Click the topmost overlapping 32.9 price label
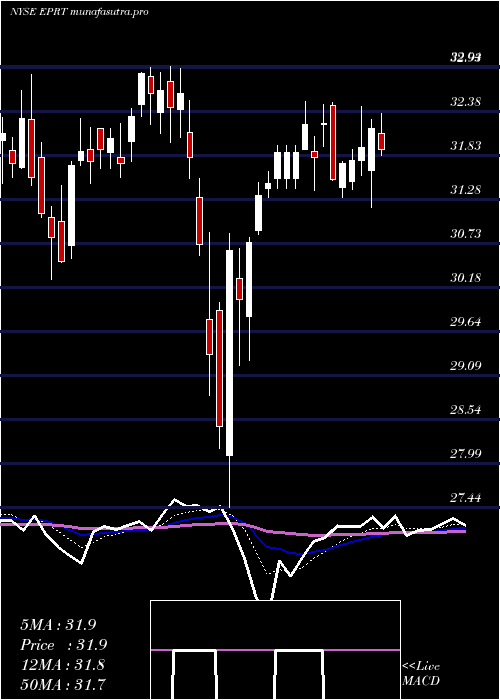Viewport: 500px width, 700px height. 466,57
